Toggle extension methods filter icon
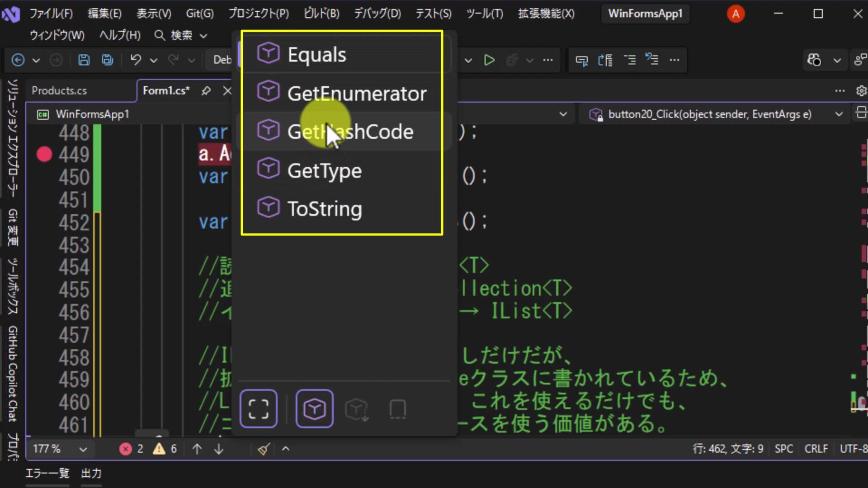Viewport: 868px width, 488px height. (357, 409)
